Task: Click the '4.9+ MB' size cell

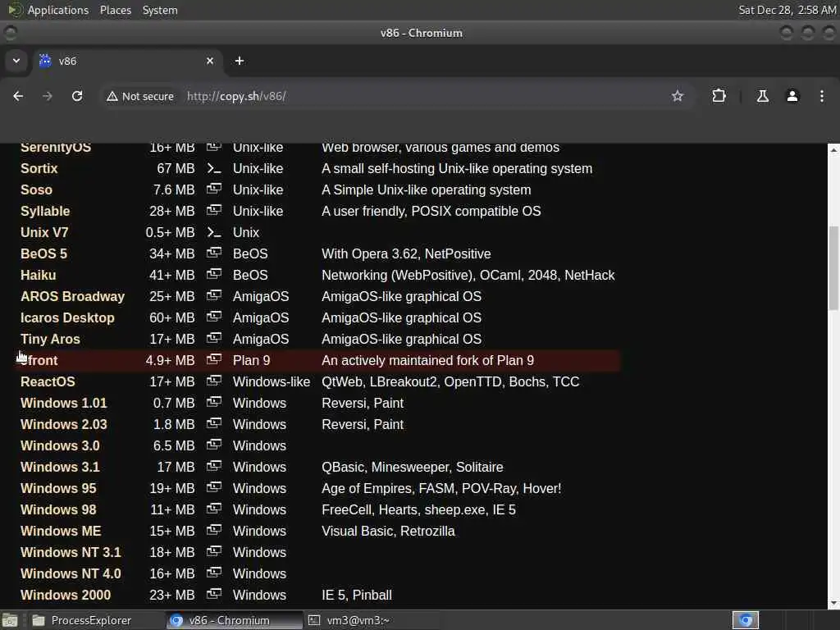Action: 170,361
